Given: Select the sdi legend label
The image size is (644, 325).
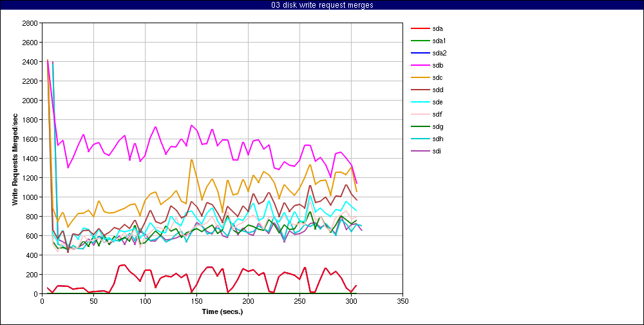Looking at the screenshot, I should tap(437, 151).
